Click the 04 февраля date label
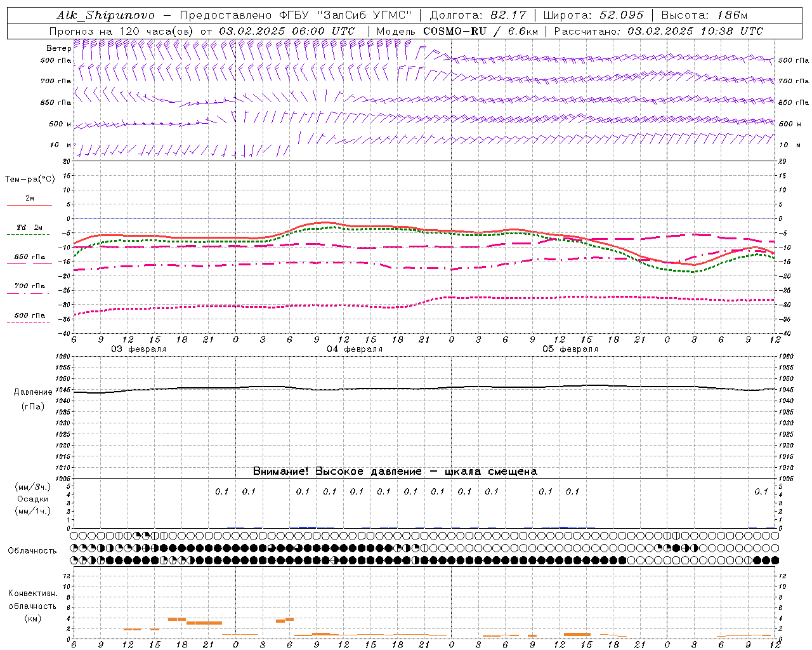Viewport: 812px width, 650px height. point(355,349)
